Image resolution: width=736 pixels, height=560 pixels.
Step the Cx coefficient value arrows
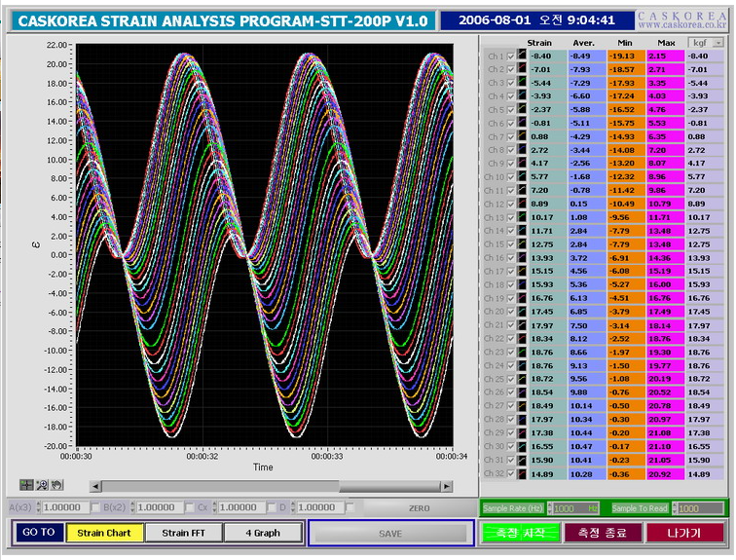pyautogui.click(x=215, y=507)
